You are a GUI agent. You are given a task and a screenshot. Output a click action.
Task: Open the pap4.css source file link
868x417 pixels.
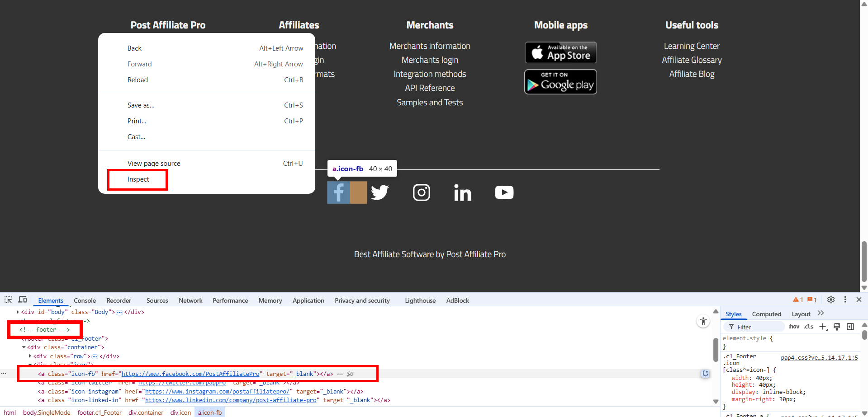[x=819, y=357]
